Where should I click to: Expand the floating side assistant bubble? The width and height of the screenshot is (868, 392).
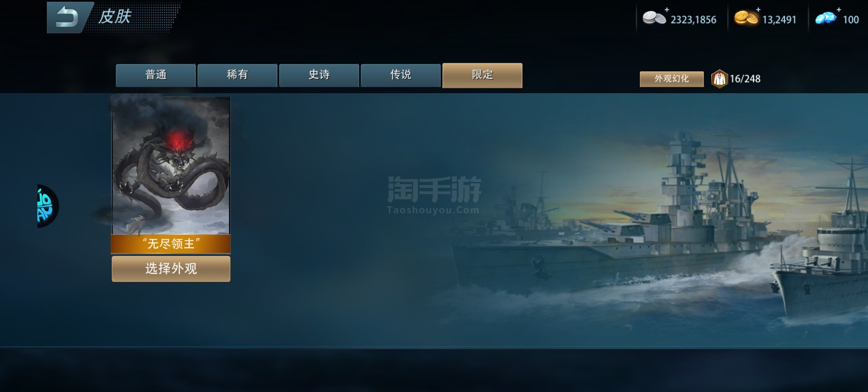[x=48, y=206]
